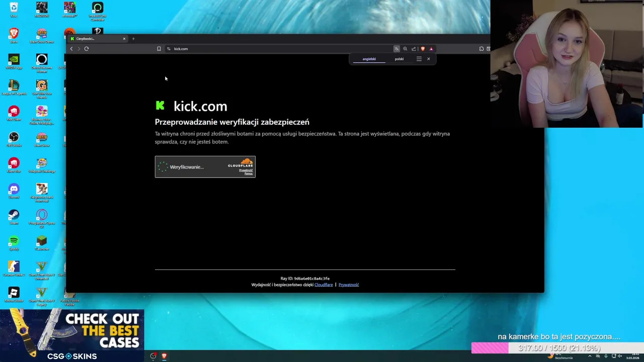Image resolution: width=644 pixels, height=362 pixels.
Task: Click the CSGO Skins advertisement banner
Action: (72, 336)
